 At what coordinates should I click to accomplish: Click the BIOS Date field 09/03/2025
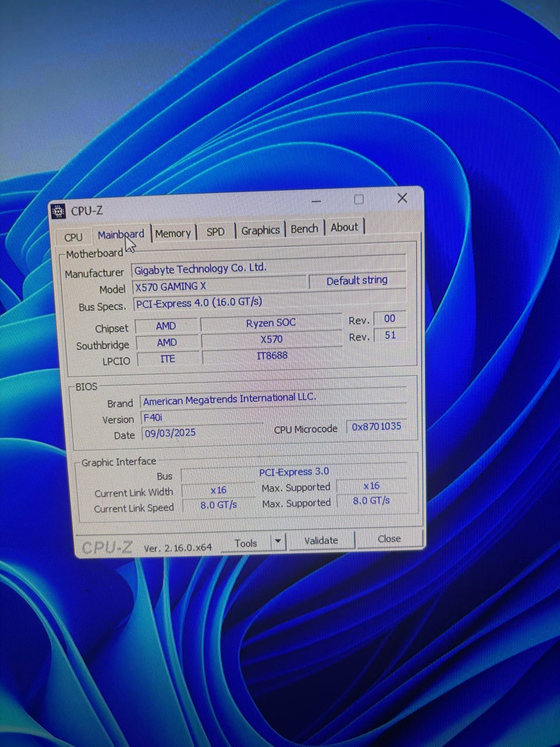tap(201, 434)
